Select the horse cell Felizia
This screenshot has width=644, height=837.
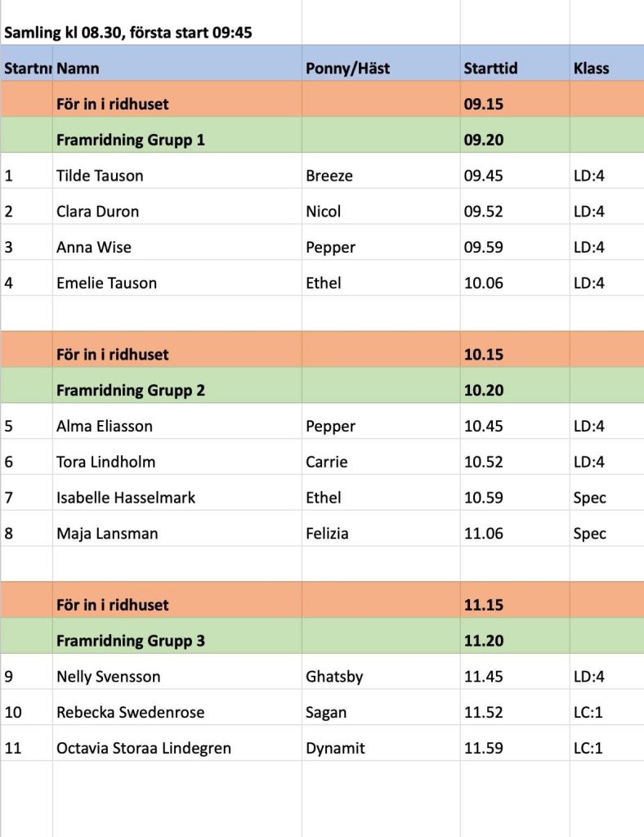[x=327, y=534]
